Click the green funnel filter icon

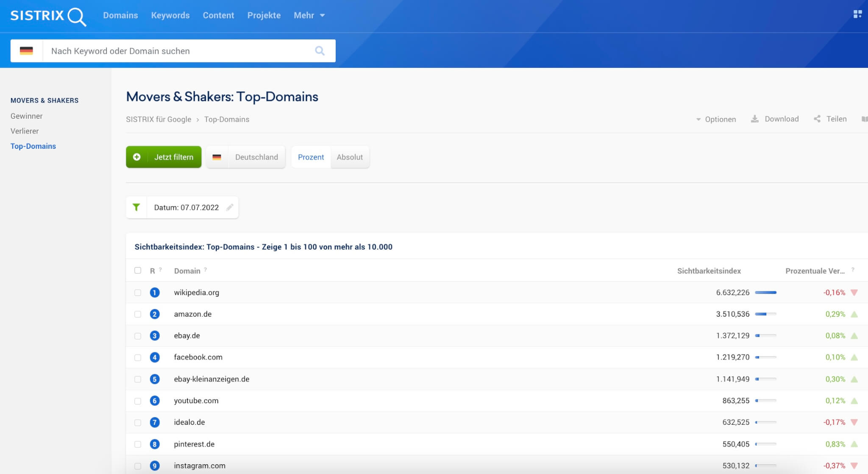click(136, 207)
